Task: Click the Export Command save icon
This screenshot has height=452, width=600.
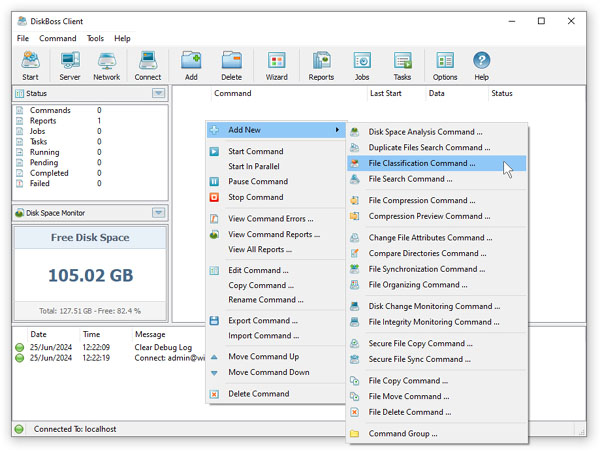Action: tap(214, 321)
